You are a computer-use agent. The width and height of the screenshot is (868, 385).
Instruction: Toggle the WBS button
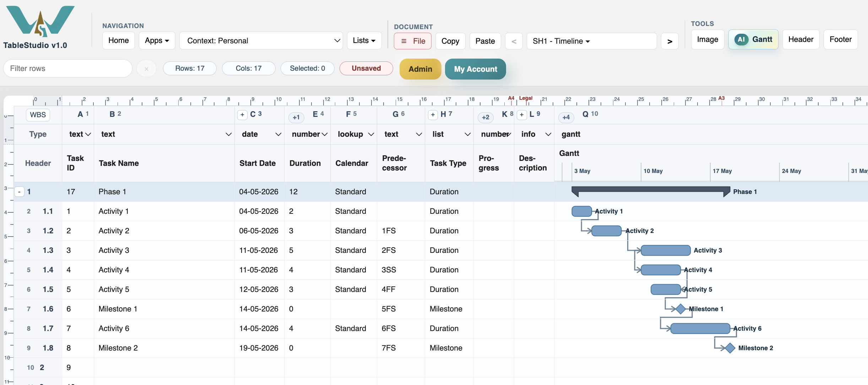click(38, 115)
